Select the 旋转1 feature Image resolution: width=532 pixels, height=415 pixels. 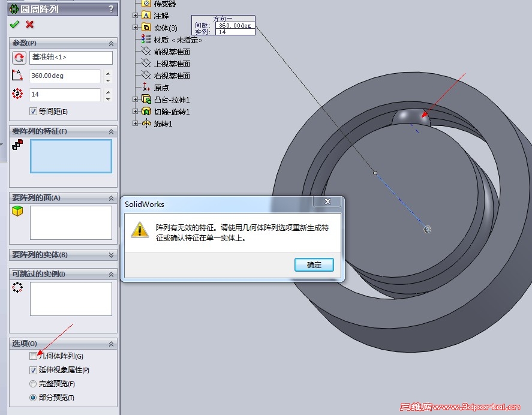pos(163,124)
